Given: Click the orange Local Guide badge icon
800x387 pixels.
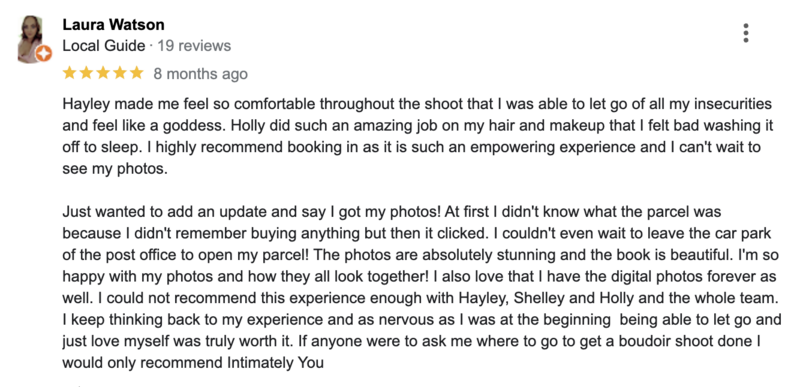Looking at the screenshot, I should tap(44, 53).
